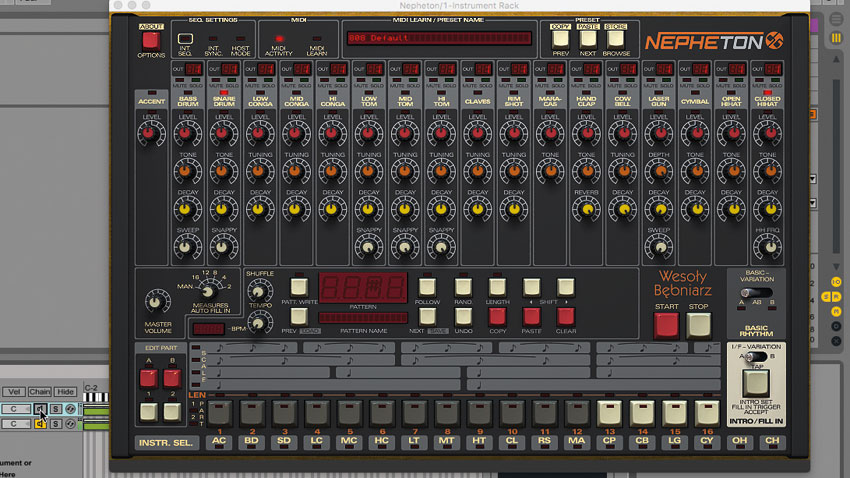Click the Bass Drum OUT display

(x=194, y=69)
